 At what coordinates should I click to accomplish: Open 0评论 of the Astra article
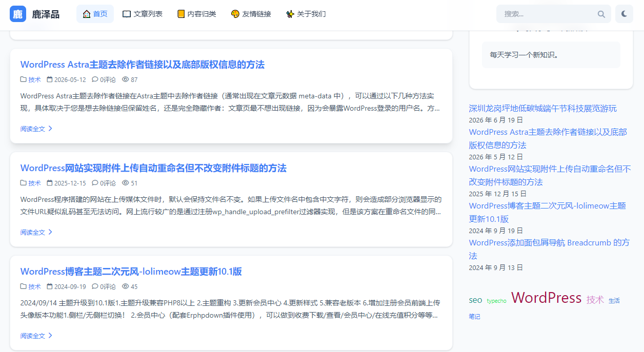[108, 79]
